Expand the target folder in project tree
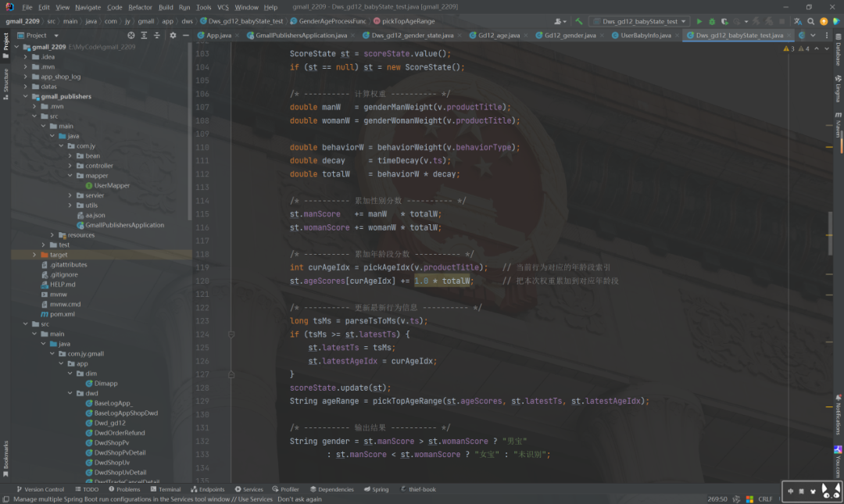This screenshot has width=844, height=504. (x=34, y=255)
